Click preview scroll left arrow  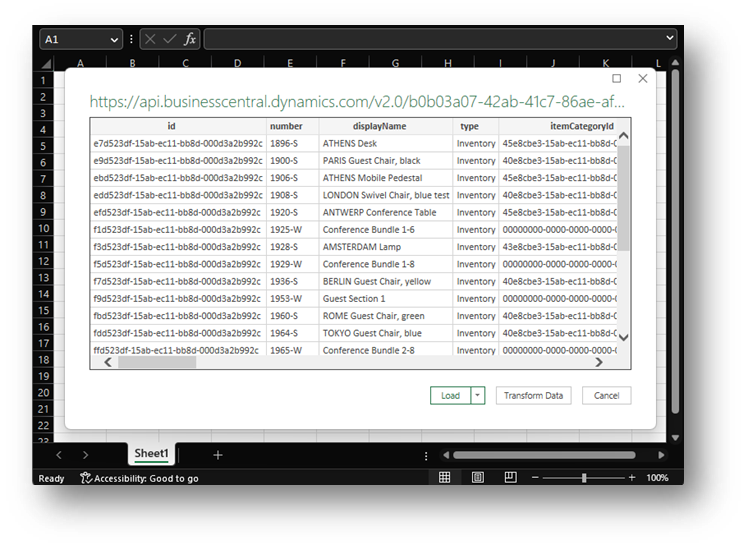108,363
